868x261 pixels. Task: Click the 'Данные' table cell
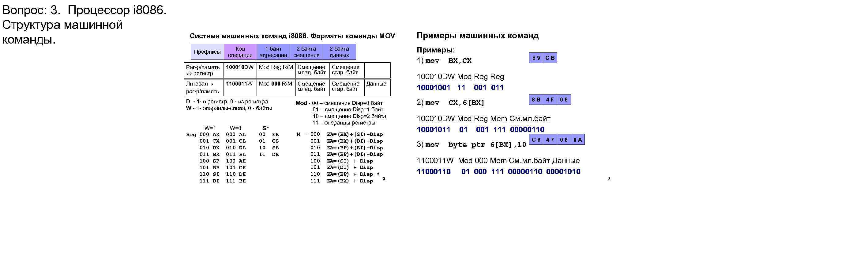(377, 87)
